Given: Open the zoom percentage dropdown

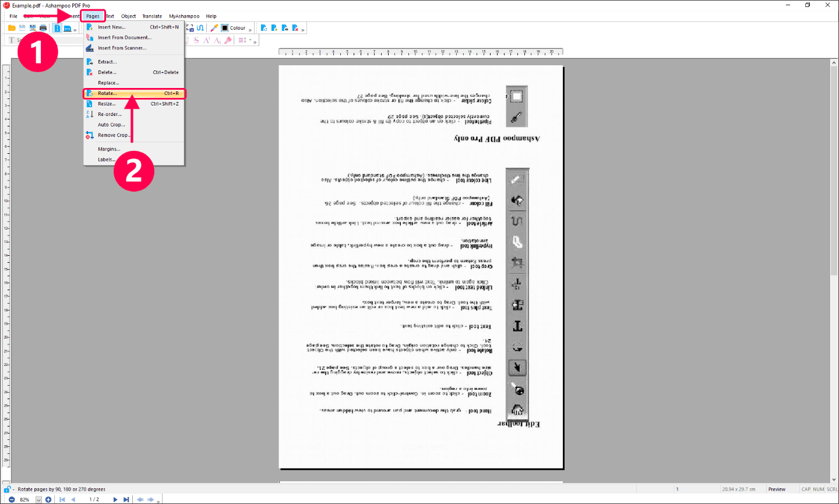Looking at the screenshot, I should (38, 499).
